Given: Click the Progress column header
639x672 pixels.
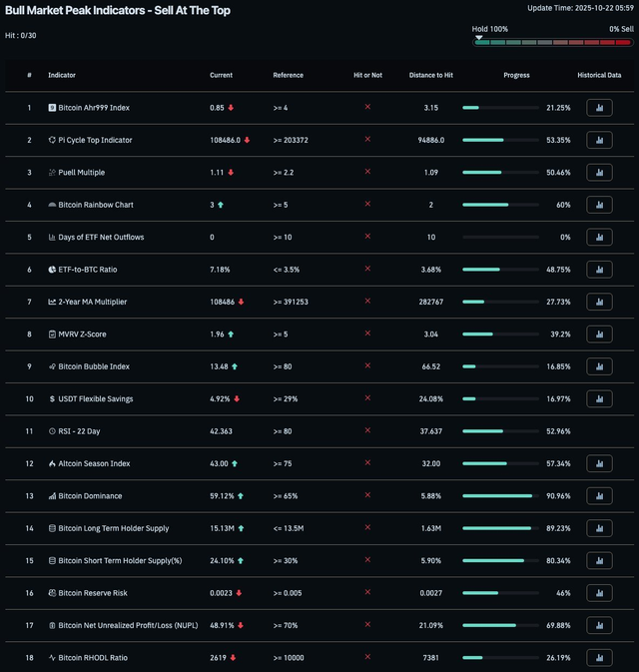Looking at the screenshot, I should [x=516, y=75].
